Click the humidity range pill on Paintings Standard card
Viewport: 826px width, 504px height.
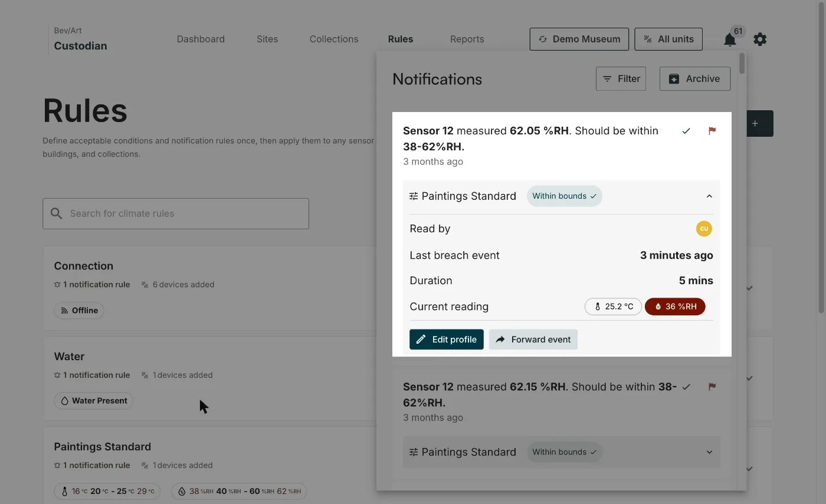[x=238, y=492]
